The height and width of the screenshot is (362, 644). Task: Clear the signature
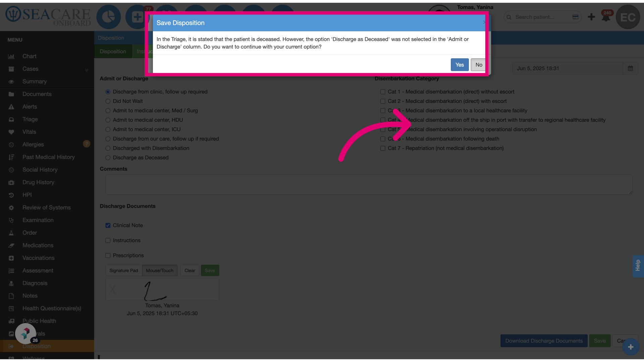[x=190, y=270]
